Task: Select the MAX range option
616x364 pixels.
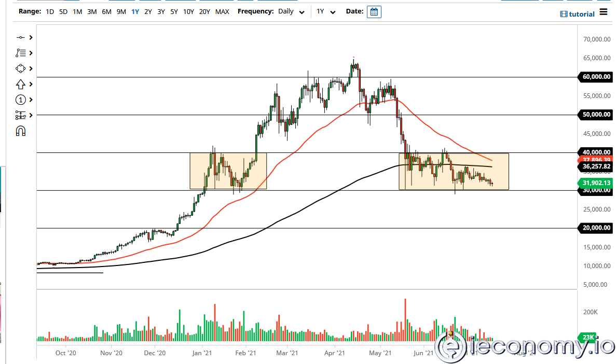Action: pos(222,11)
